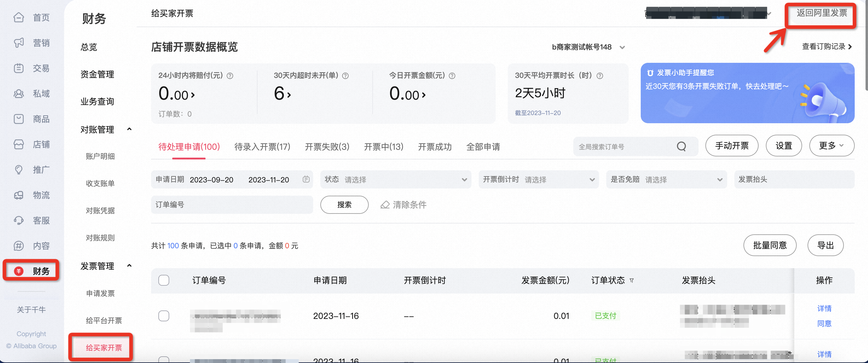This screenshot has width=868, height=363.
Task: Select 账户明细 submenu item
Action: [x=100, y=156]
